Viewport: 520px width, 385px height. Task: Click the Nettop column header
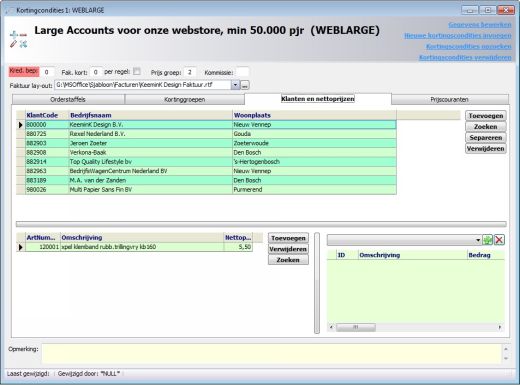coord(238,238)
